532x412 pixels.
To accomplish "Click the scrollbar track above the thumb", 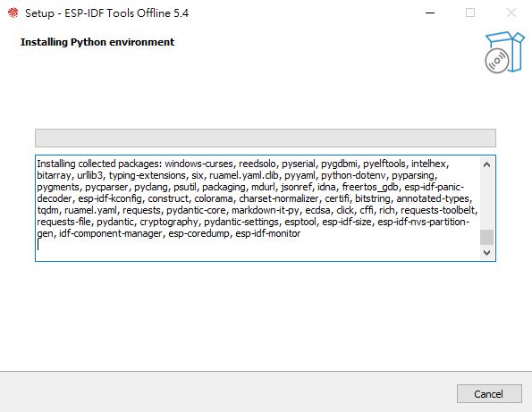I will (x=487, y=201).
